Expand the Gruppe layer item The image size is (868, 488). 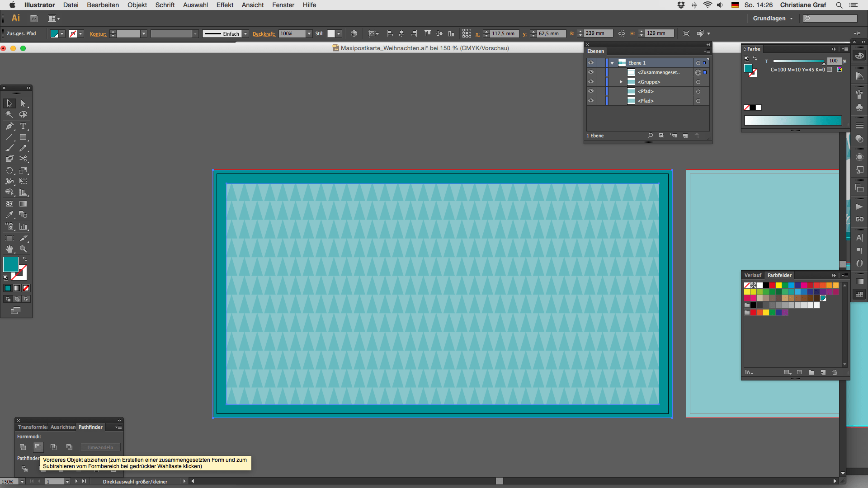coord(621,82)
